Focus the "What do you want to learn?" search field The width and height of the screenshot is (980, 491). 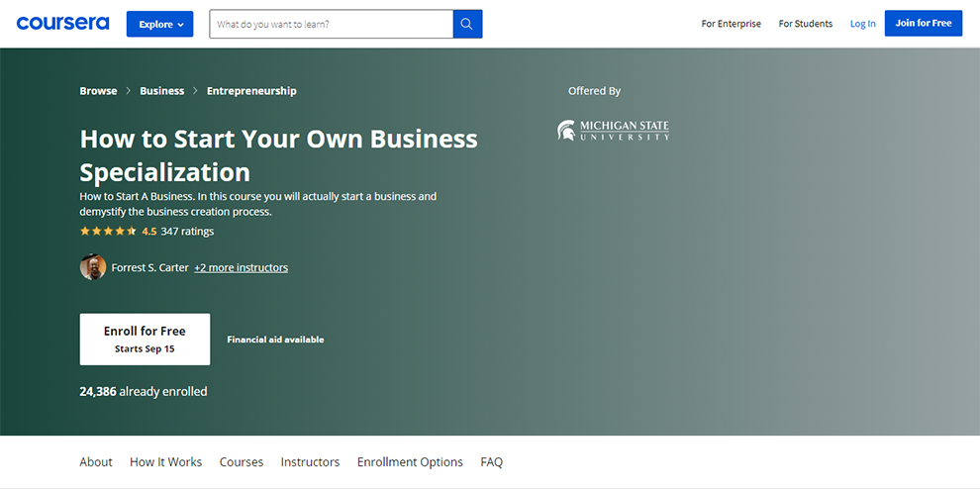(x=332, y=25)
